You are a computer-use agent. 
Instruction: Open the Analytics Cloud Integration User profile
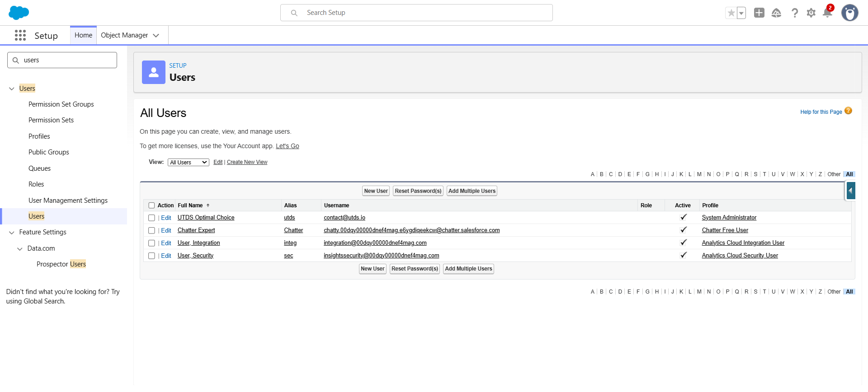743,243
